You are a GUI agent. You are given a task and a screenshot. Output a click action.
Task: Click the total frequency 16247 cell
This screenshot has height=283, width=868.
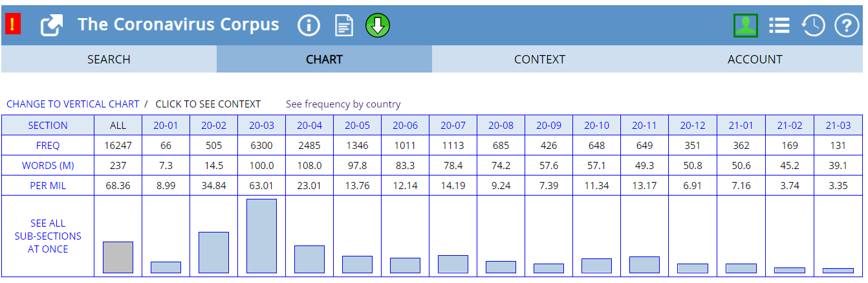pyautogui.click(x=118, y=145)
